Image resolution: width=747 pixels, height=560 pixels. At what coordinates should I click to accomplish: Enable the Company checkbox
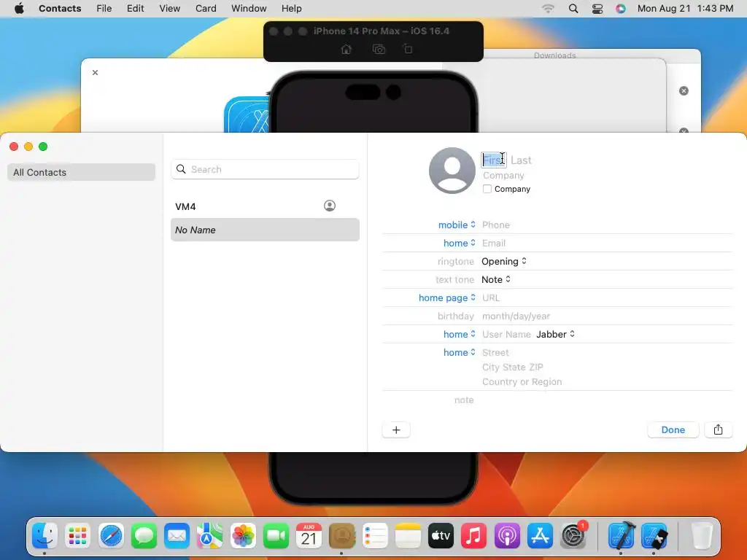tap(487, 189)
